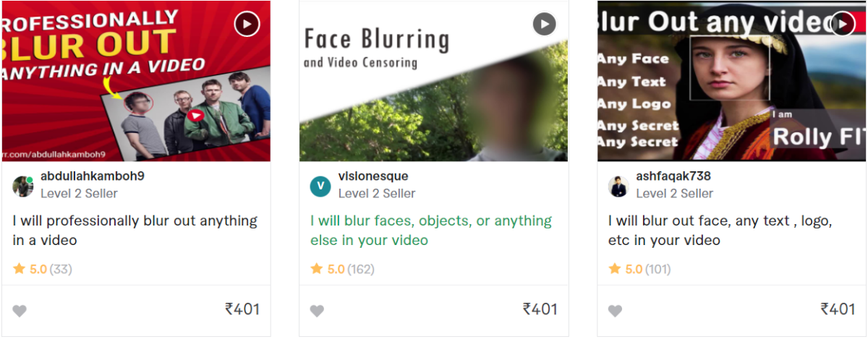Open the red 'Blur Out Anything' thumbnail

pos(136,81)
